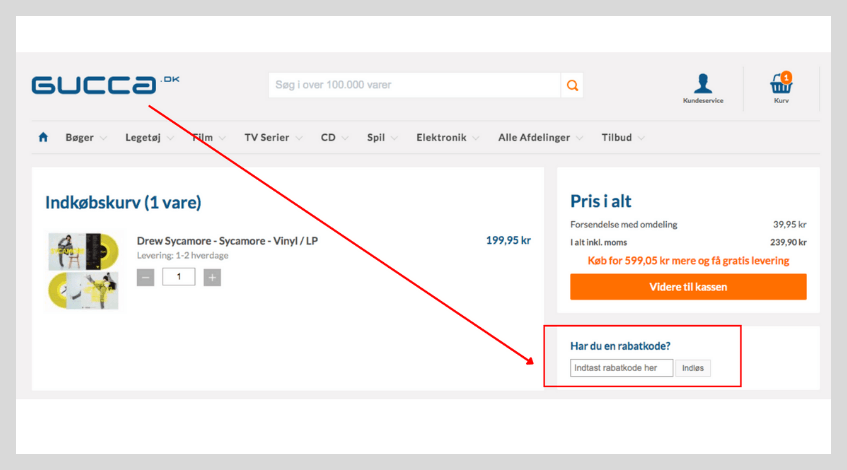Click the item quantity field
This screenshot has width=847, height=470.
(178, 277)
